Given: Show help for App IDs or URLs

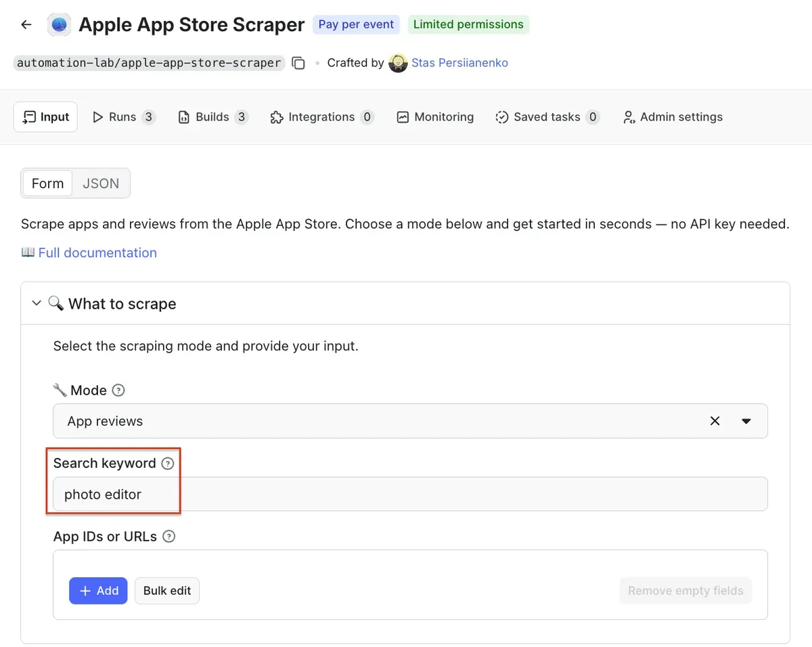Looking at the screenshot, I should (169, 537).
